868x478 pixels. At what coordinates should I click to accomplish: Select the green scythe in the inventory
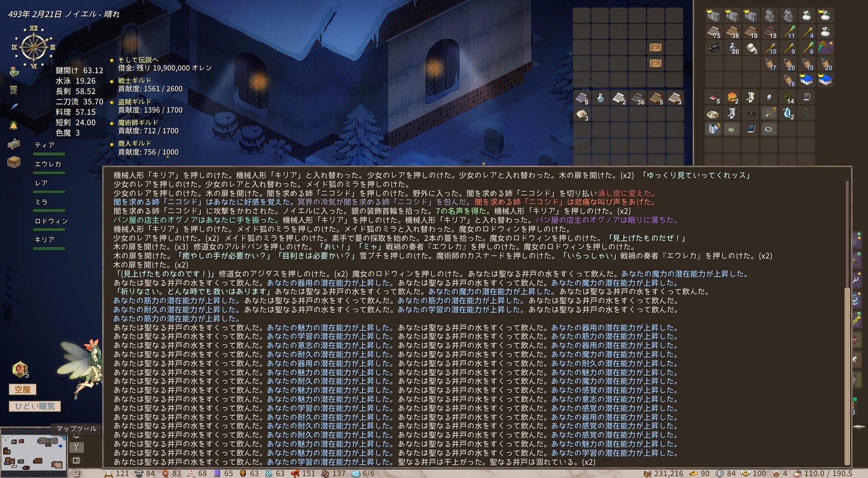pyautogui.click(x=826, y=47)
